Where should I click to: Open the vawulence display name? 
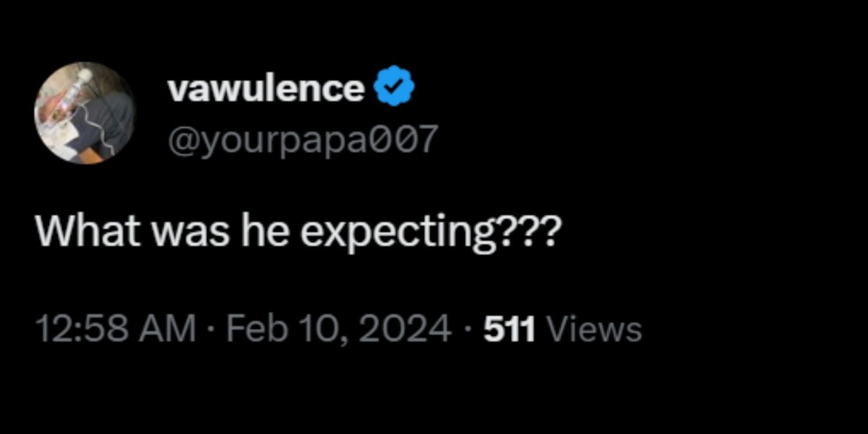266,88
